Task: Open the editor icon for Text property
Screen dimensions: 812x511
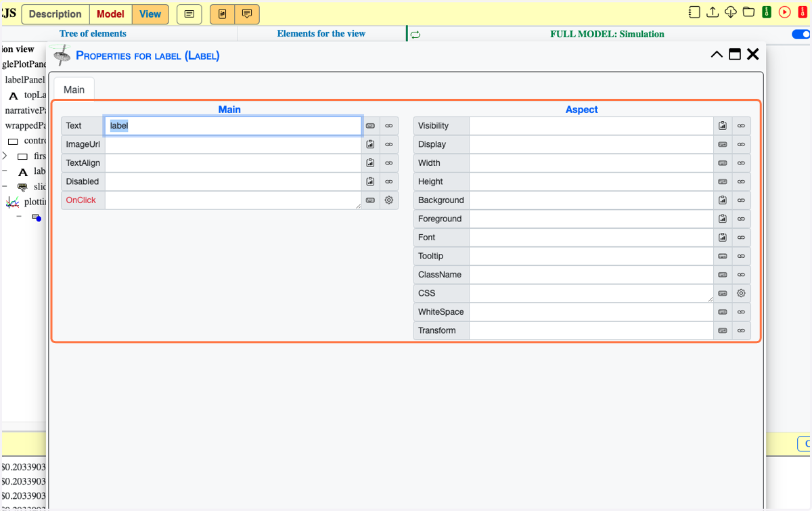Action: [x=371, y=126]
